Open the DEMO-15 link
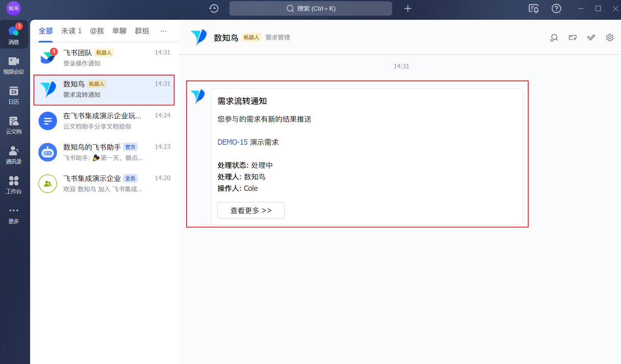Image resolution: width=621 pixels, height=364 pixels. click(x=232, y=142)
